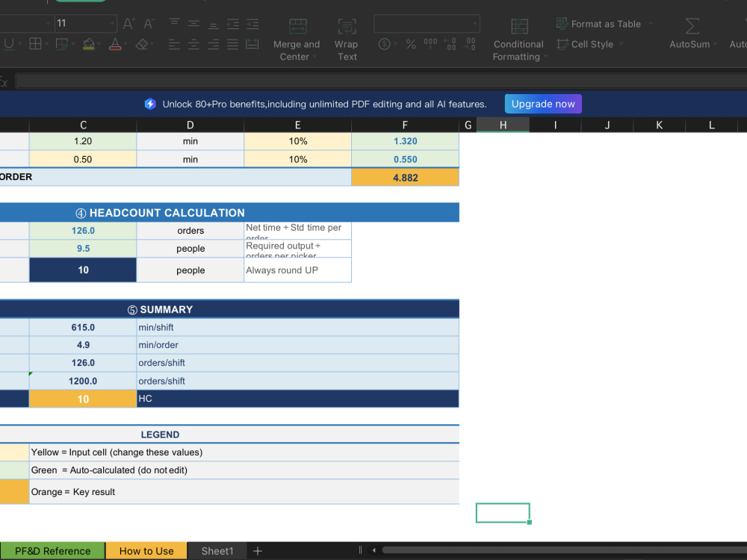Select column F header
747x560 pixels.
click(x=405, y=125)
